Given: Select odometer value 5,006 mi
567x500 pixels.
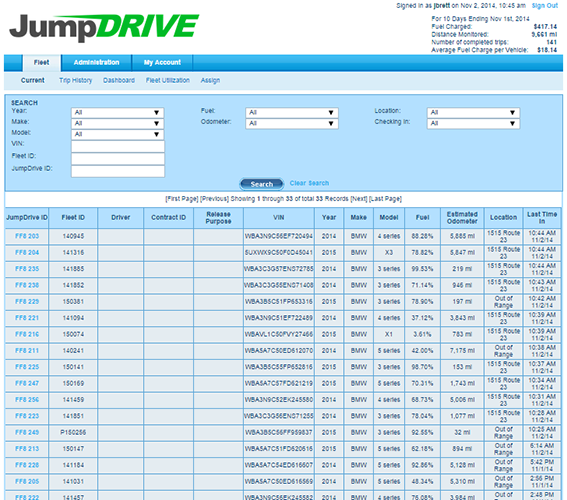Looking at the screenshot, I should 462,399.
